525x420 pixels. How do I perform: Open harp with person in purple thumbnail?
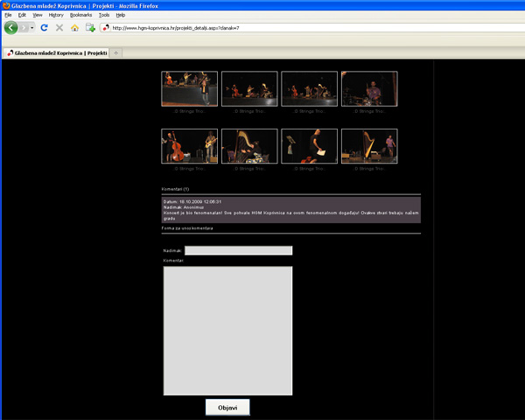tap(369, 146)
